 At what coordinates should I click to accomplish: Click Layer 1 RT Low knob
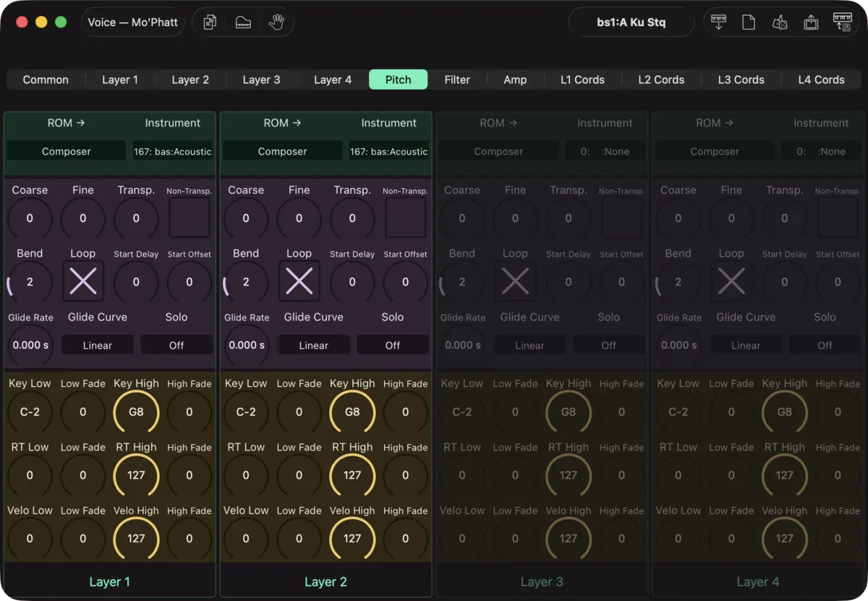pos(30,475)
